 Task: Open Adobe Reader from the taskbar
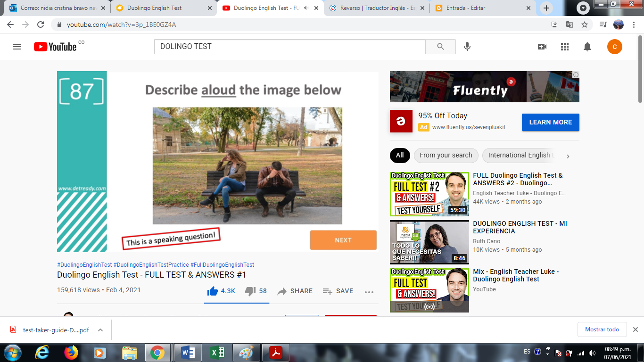pos(275,353)
